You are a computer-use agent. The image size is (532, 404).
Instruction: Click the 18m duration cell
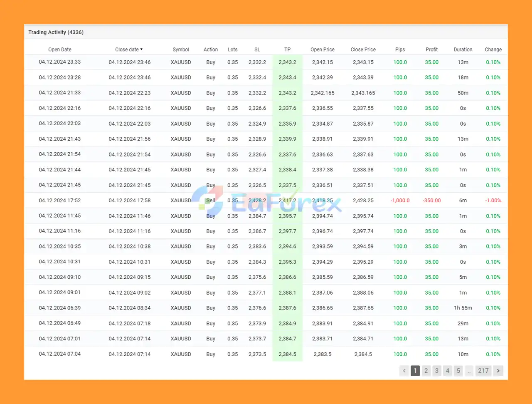coord(463,77)
